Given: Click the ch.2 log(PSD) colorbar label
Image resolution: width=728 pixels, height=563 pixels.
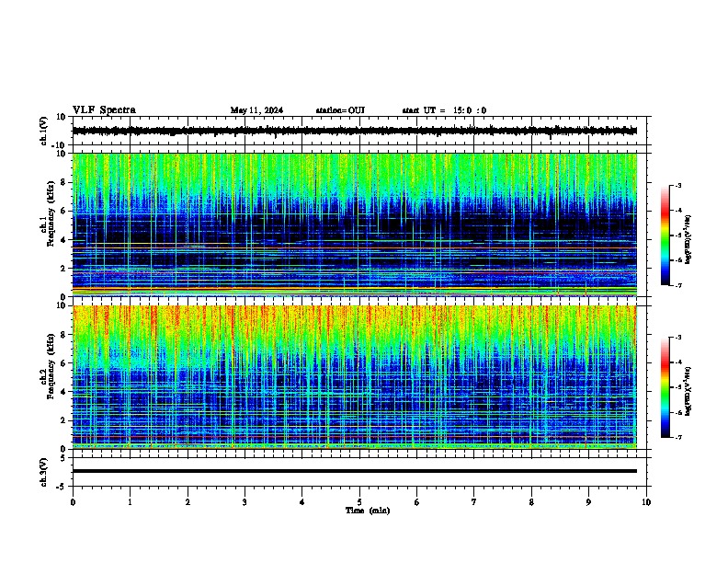Looking at the screenshot, I should [688, 391].
